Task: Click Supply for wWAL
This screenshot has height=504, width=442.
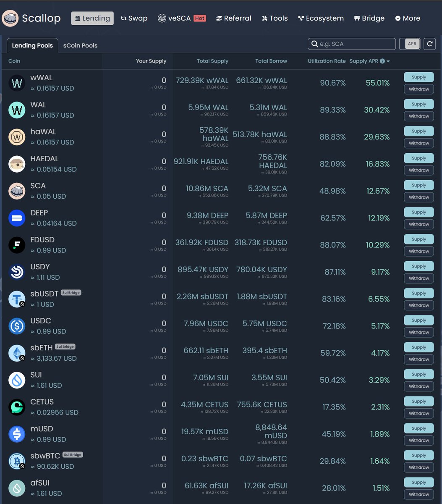Action: pyautogui.click(x=419, y=77)
